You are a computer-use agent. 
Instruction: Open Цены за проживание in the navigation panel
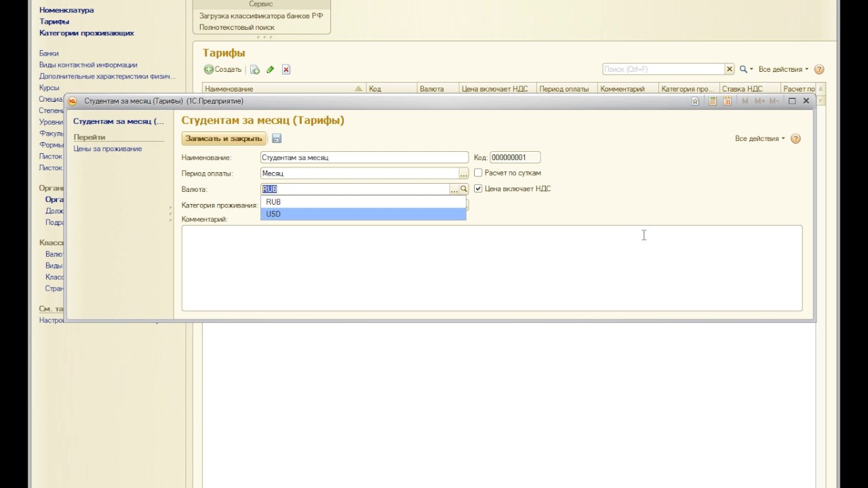108,148
